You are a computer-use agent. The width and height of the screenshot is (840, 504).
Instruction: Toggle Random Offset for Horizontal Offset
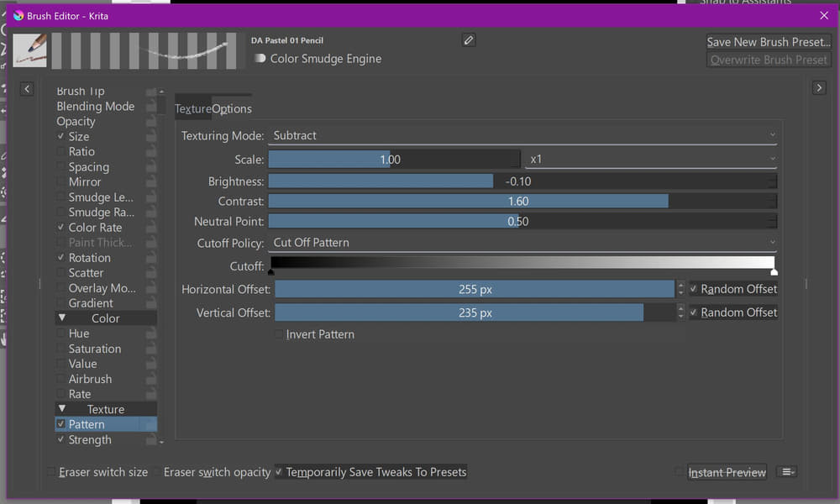pyautogui.click(x=693, y=289)
